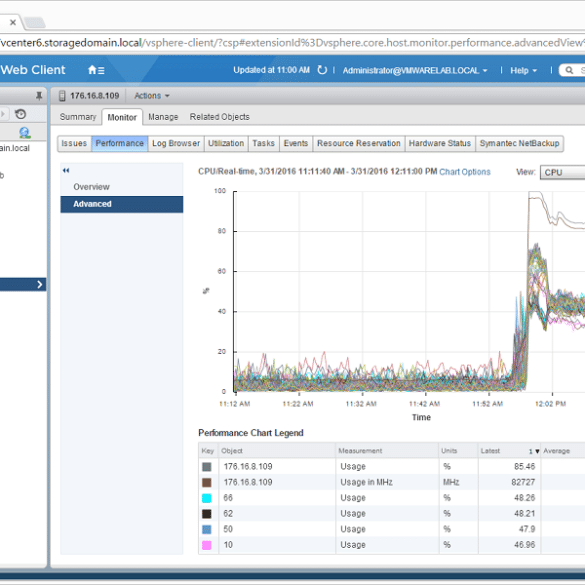This screenshot has height=585, width=585.
Task: Select the Performance sub-tab
Action: point(120,143)
